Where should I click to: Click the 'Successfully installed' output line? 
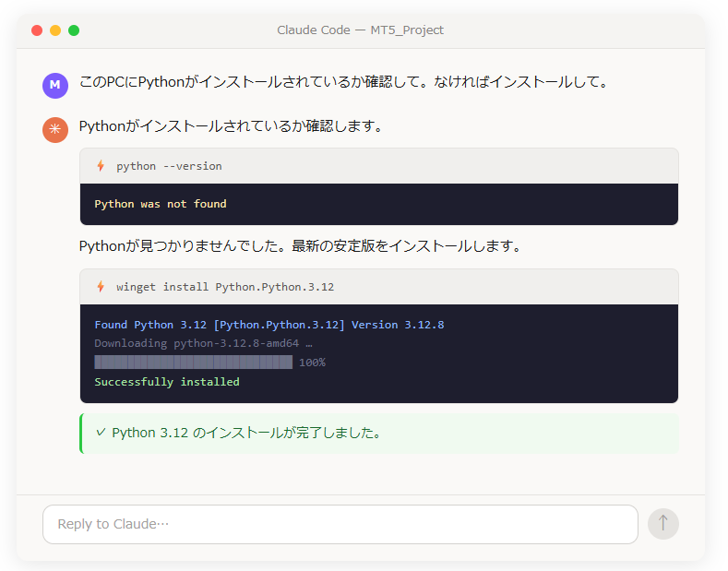pyautogui.click(x=167, y=382)
